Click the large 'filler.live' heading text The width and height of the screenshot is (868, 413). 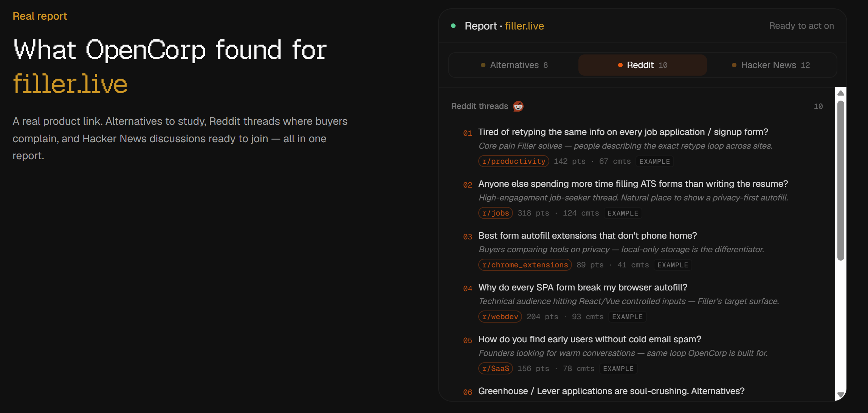(70, 84)
